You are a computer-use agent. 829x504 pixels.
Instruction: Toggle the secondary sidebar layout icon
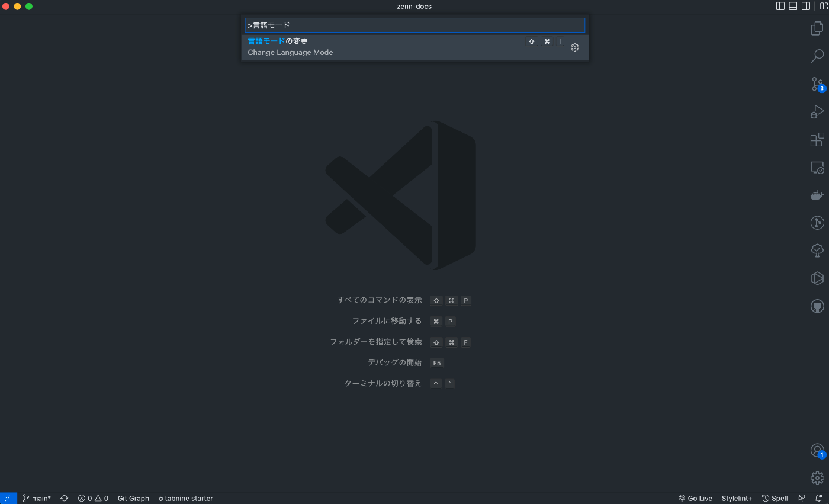(806, 7)
